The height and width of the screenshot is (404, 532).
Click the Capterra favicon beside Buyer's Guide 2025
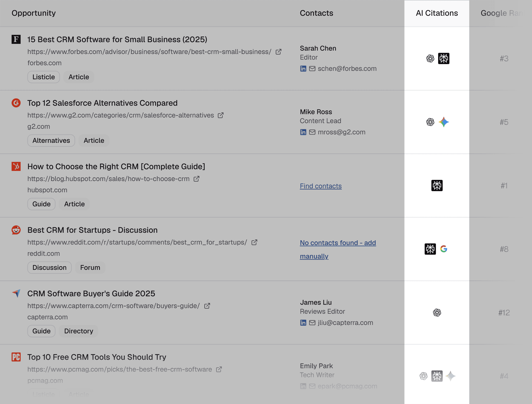[x=16, y=293]
